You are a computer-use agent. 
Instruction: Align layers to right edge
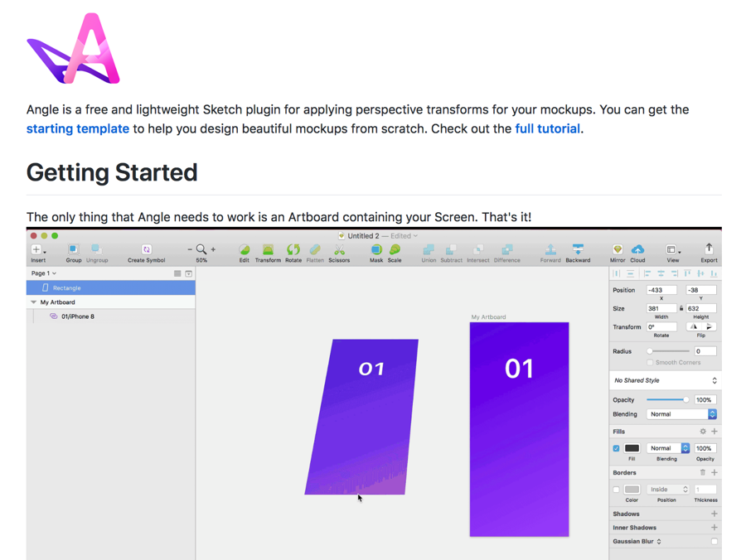tap(674, 273)
